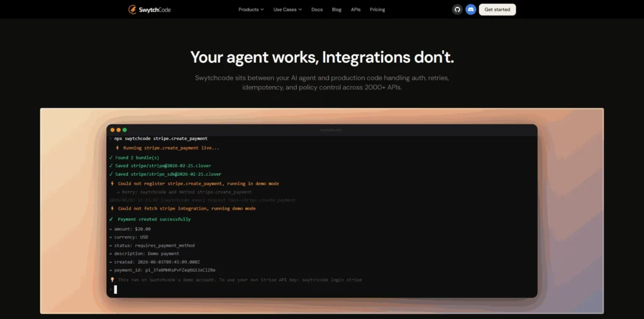644x319 pixels.
Task: Click the 'Your agent works' headline text
Action: pos(255,58)
